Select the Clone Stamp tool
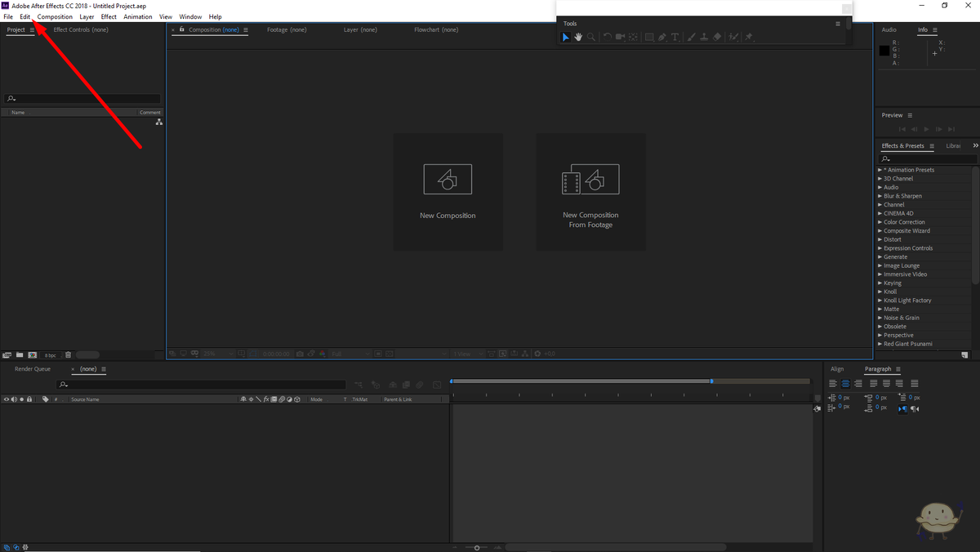This screenshot has width=980, height=552. pyautogui.click(x=704, y=37)
